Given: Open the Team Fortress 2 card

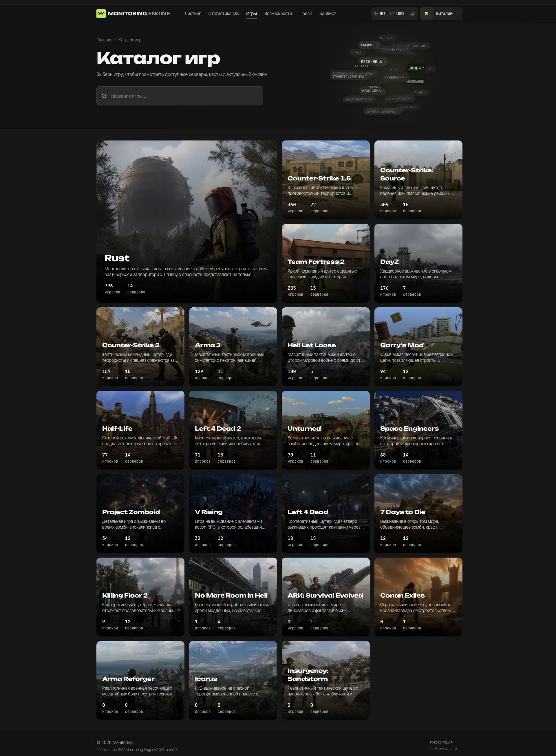Looking at the screenshot, I should tap(325, 263).
